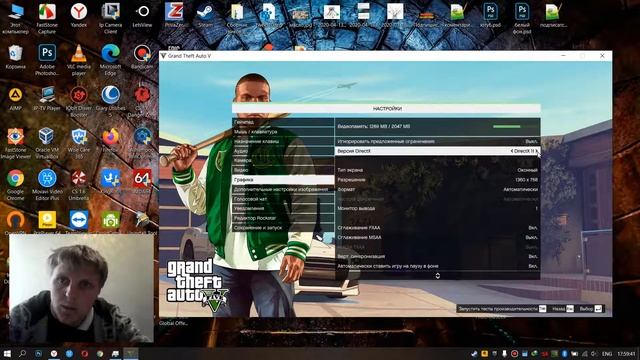Open IObit Driver Booster desktop icon
This screenshot has width=640, height=360.
point(79,102)
